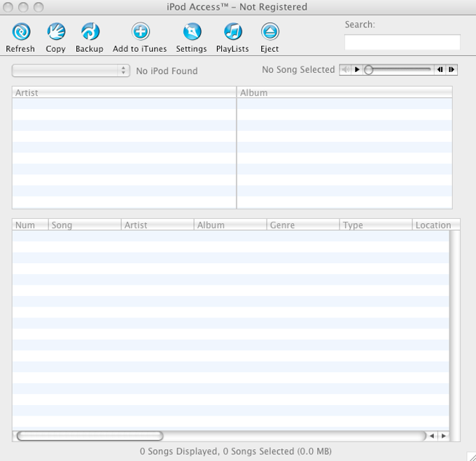
Task: Start playback with the play button
Action: click(357, 70)
